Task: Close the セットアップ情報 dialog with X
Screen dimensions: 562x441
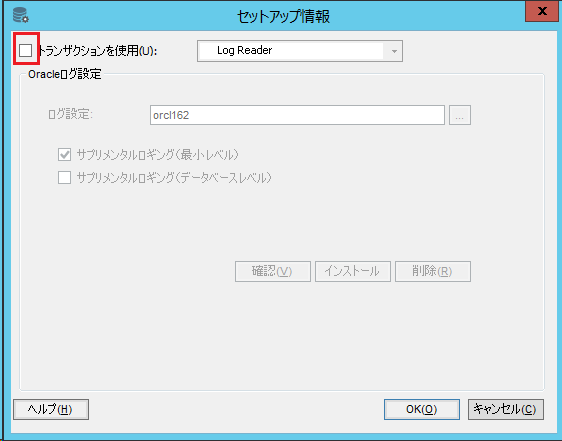Action: 542,11
